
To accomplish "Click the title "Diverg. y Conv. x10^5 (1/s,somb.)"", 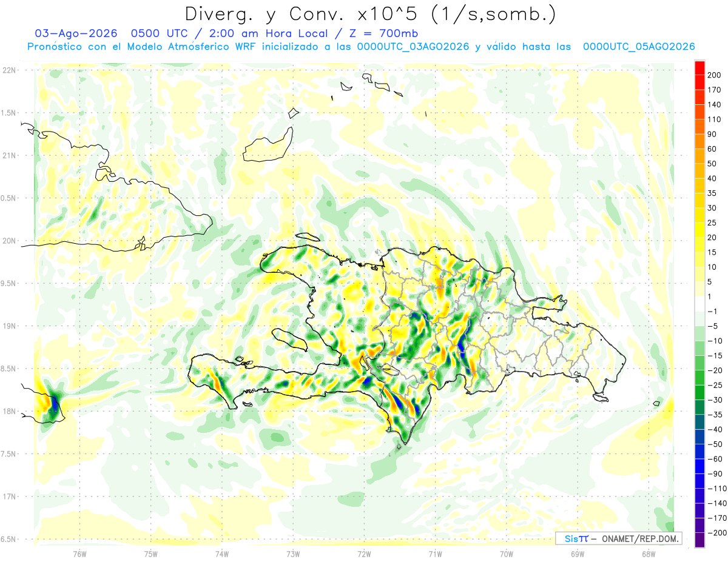I will pyautogui.click(x=369, y=14).
